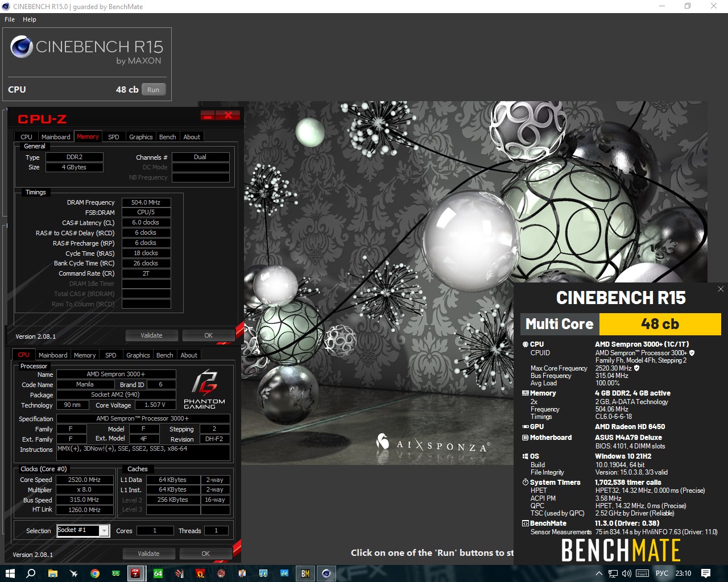Screen dimensions: 728x582
Task: Click Validate in lower CPU-Z window
Action: (x=148, y=554)
